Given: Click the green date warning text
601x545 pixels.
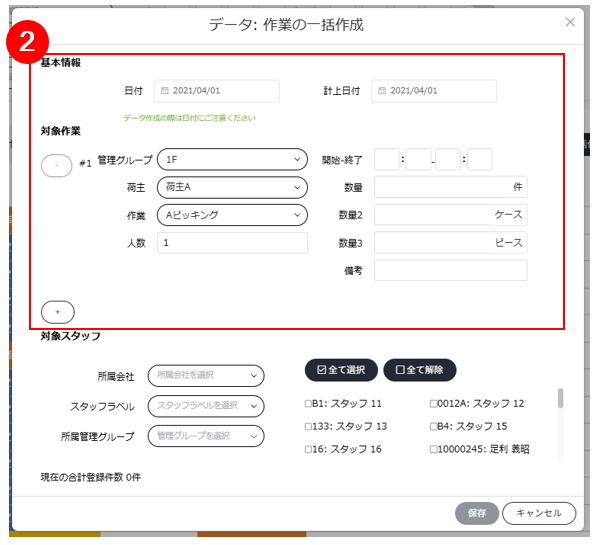Looking at the screenshot, I should coord(189,118).
